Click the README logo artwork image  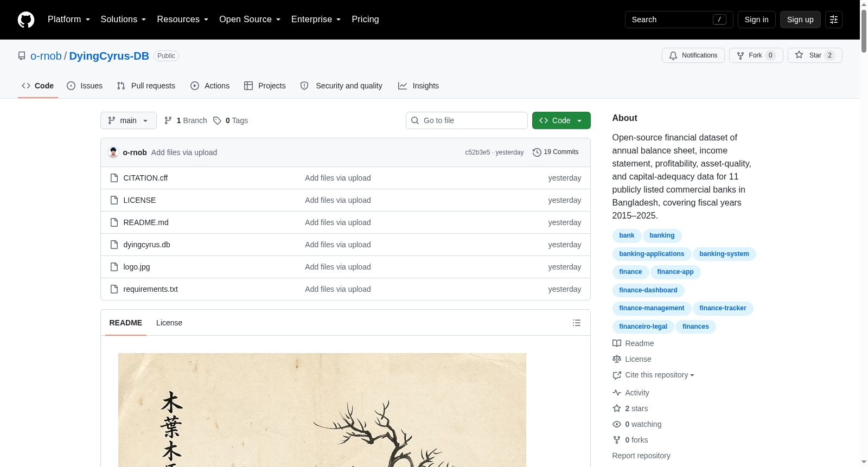coord(322,410)
